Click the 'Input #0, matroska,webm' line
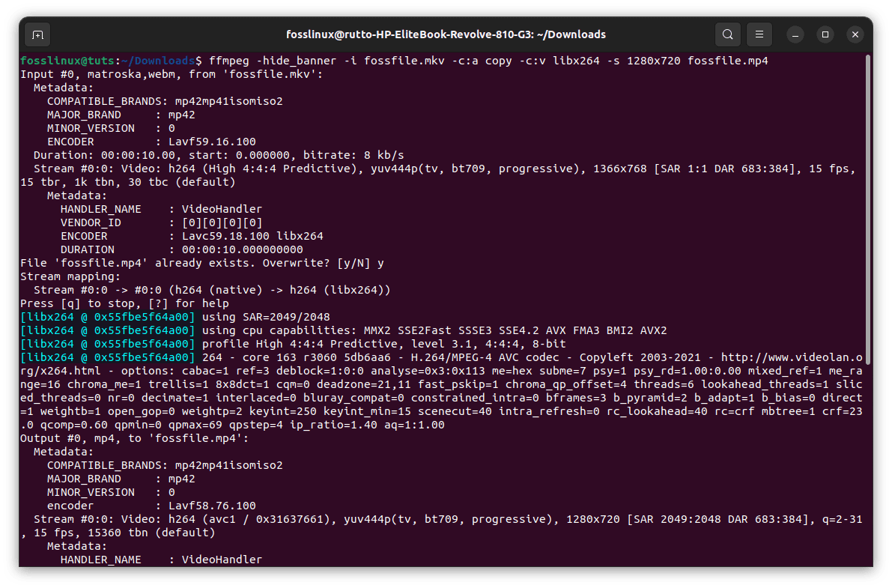 pyautogui.click(x=172, y=75)
